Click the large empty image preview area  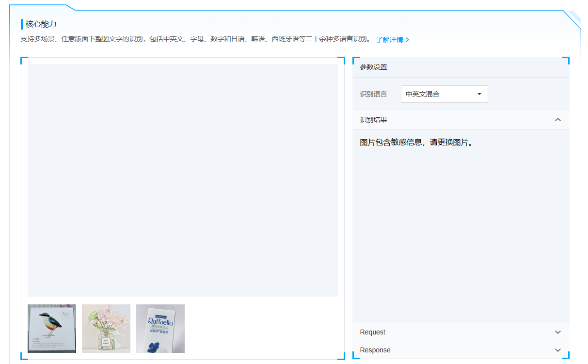tap(182, 180)
